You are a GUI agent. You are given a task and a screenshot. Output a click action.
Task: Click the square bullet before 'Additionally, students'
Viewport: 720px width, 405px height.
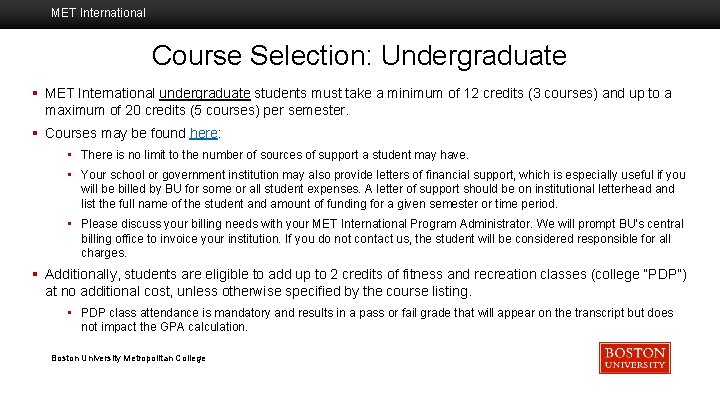point(35,273)
